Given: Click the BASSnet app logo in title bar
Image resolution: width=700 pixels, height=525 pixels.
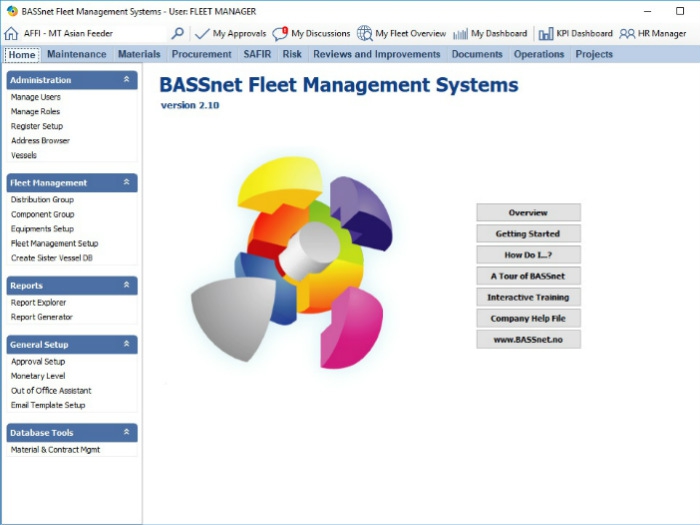Looking at the screenshot, I should [12, 11].
